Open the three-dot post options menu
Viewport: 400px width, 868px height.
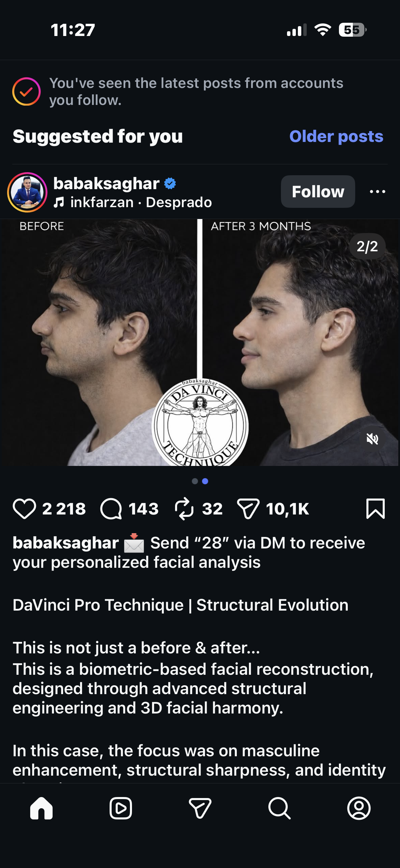pyautogui.click(x=377, y=192)
